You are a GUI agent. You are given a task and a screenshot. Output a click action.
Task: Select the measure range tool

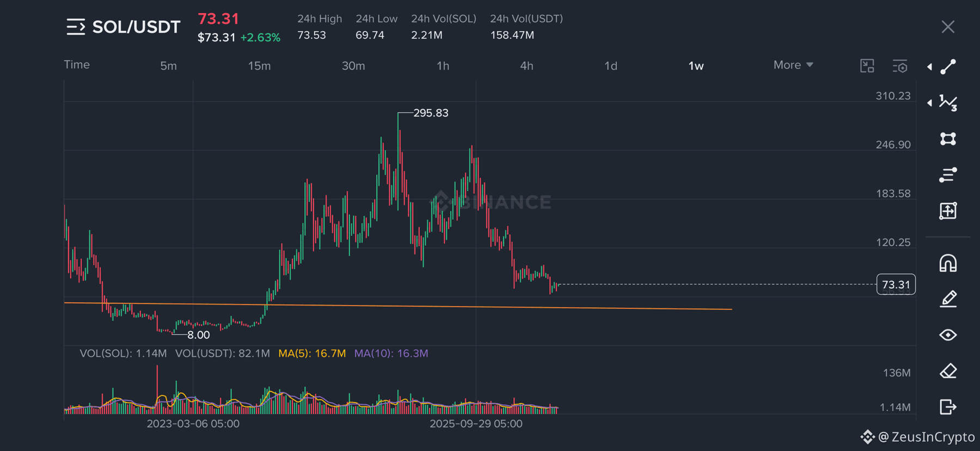click(948, 211)
